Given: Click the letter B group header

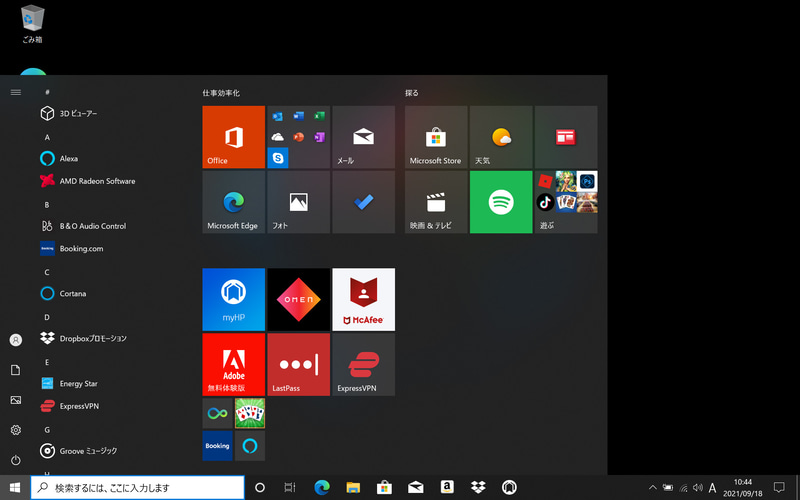Looking at the screenshot, I should click(x=47, y=205).
